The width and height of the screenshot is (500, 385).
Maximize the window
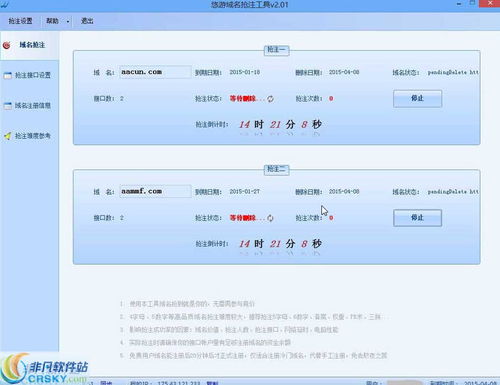tap(472, 3)
